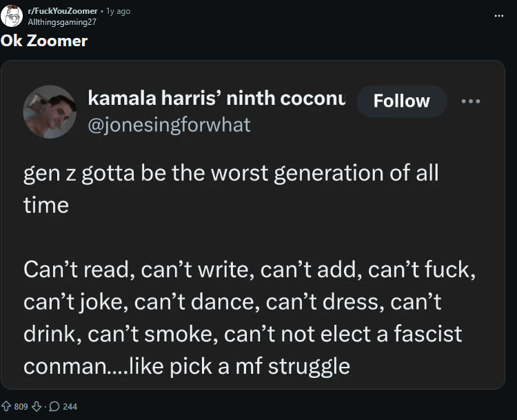The width and height of the screenshot is (517, 420).
Task: Click the 809 vote score
Action: [21, 407]
